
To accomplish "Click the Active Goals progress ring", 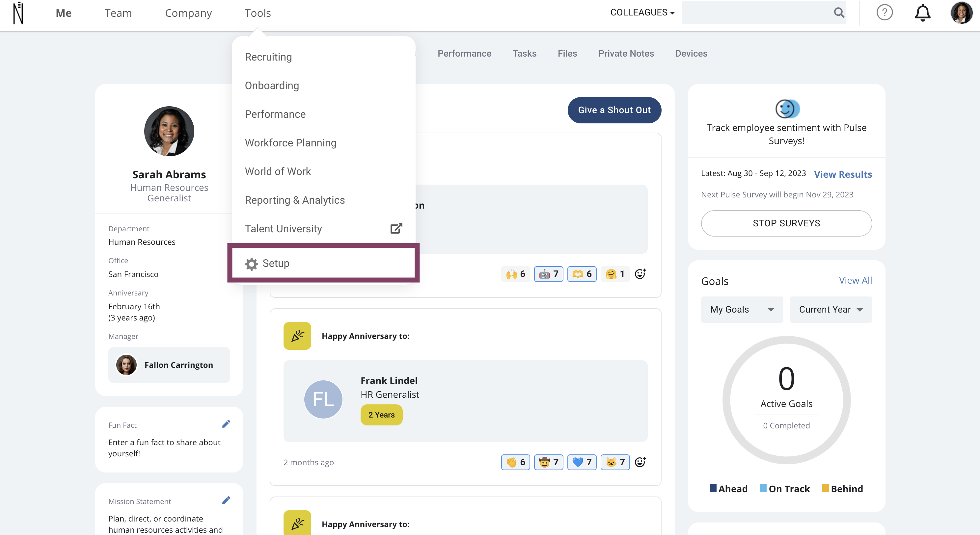I will (x=786, y=400).
